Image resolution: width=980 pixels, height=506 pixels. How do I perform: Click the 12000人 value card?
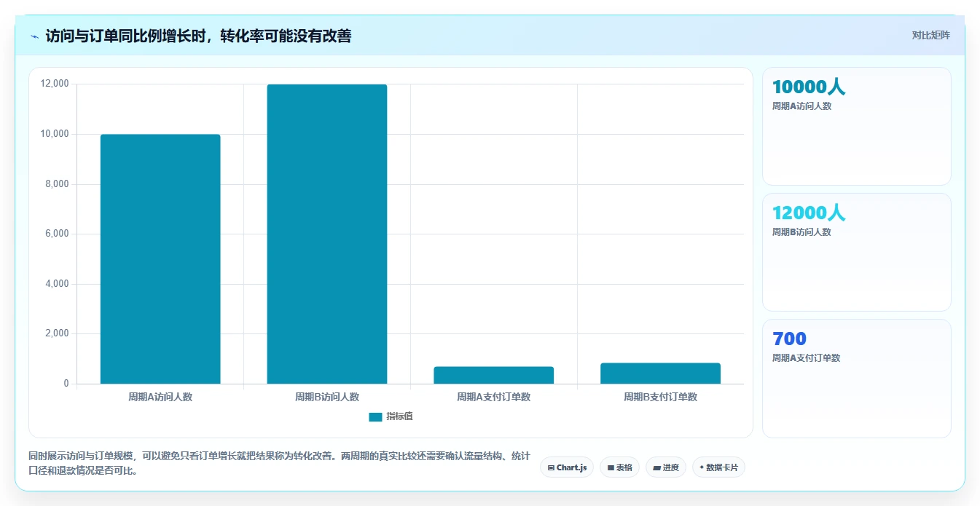pyautogui.click(x=857, y=252)
